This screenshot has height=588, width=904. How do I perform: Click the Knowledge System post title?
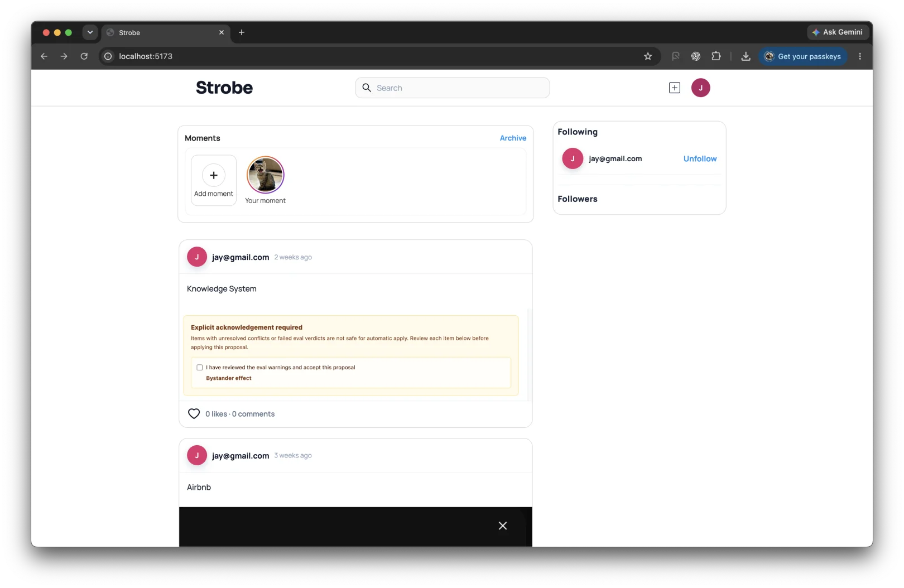(222, 289)
